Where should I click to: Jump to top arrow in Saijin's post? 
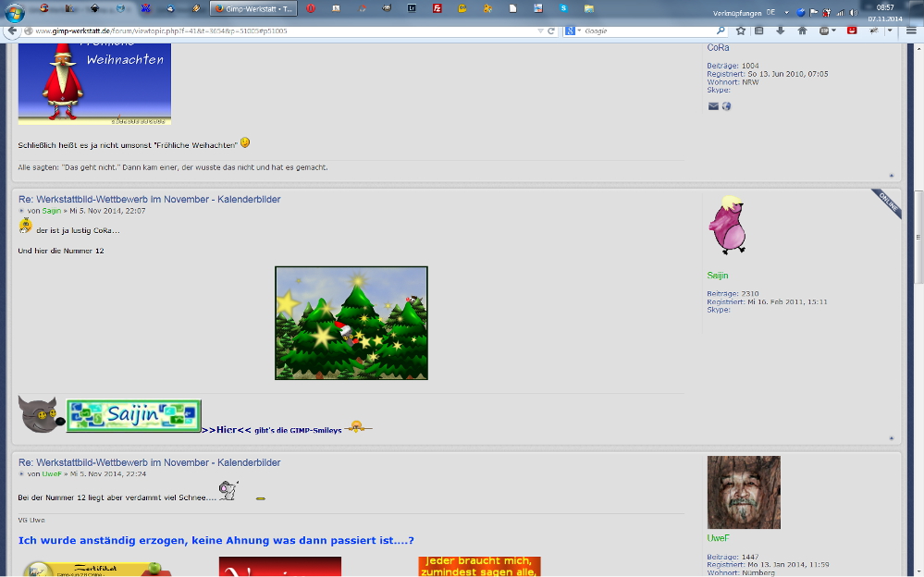coord(891,438)
